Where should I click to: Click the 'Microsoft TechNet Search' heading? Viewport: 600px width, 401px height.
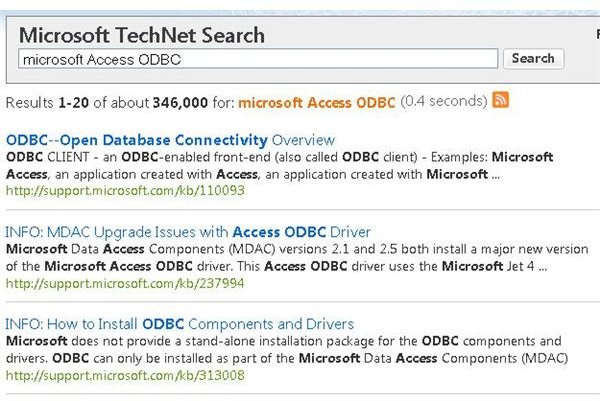pos(142,35)
